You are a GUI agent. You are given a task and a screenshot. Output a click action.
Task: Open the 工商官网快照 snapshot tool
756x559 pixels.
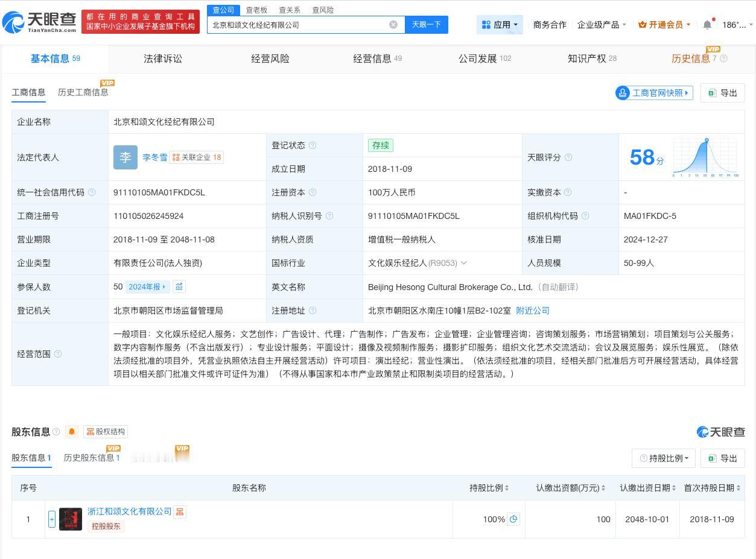click(653, 93)
